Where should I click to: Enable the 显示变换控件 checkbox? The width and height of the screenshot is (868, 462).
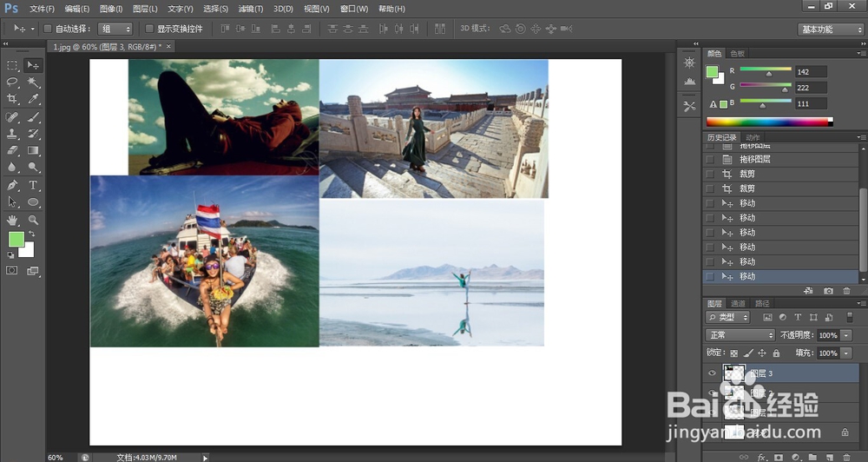click(149, 29)
